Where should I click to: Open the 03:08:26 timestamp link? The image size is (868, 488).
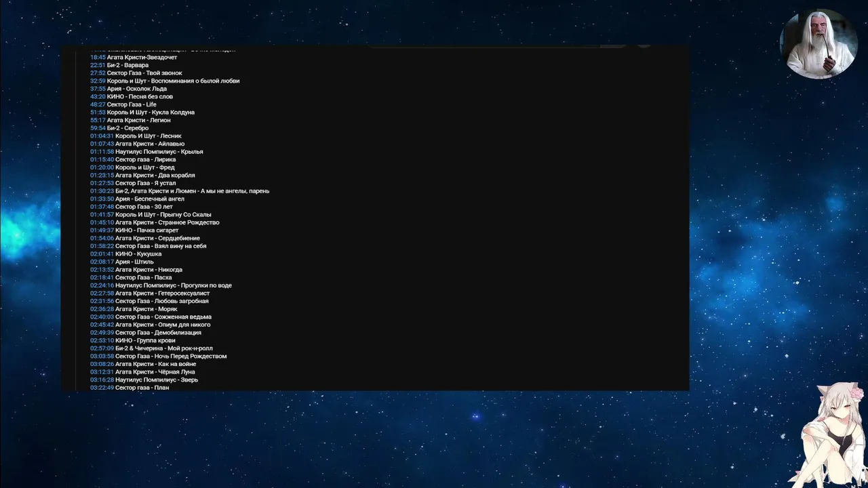[x=102, y=364]
